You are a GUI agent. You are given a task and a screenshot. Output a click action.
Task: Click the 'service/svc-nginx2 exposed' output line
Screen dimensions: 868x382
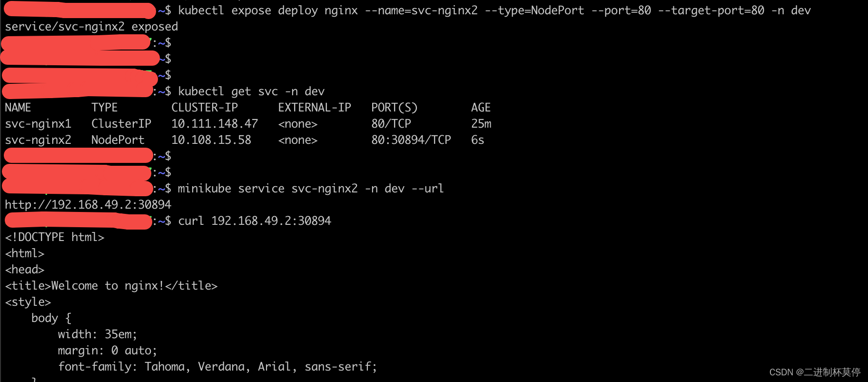[x=91, y=27]
